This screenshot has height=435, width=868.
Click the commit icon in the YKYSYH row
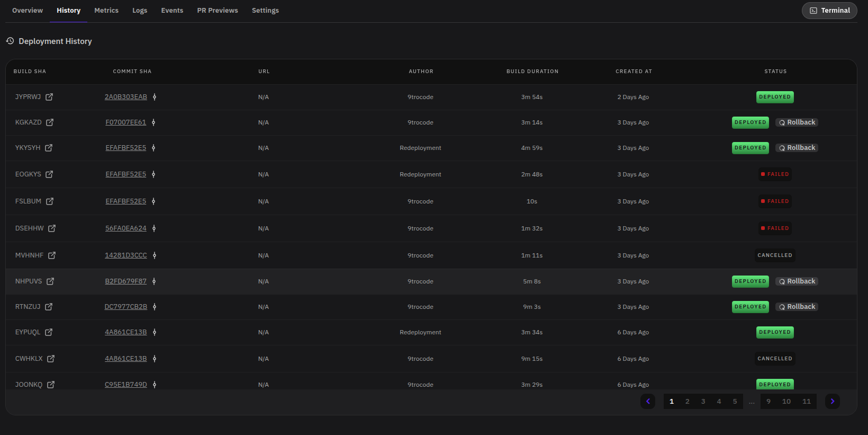click(153, 148)
